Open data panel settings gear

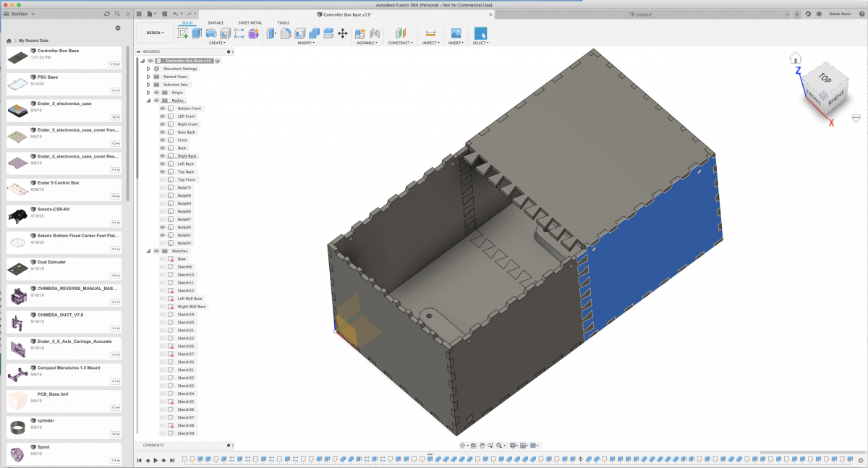tap(118, 28)
